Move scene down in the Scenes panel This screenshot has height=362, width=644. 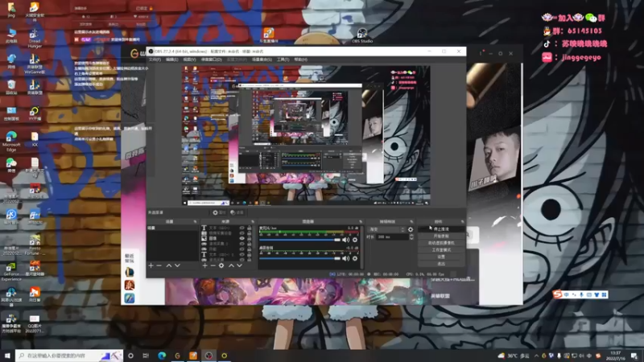(x=177, y=265)
